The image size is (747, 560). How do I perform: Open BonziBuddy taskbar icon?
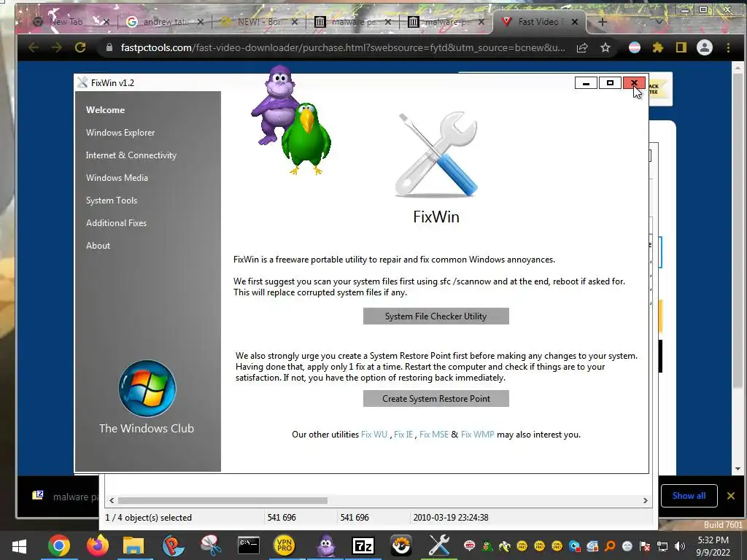tap(326, 545)
